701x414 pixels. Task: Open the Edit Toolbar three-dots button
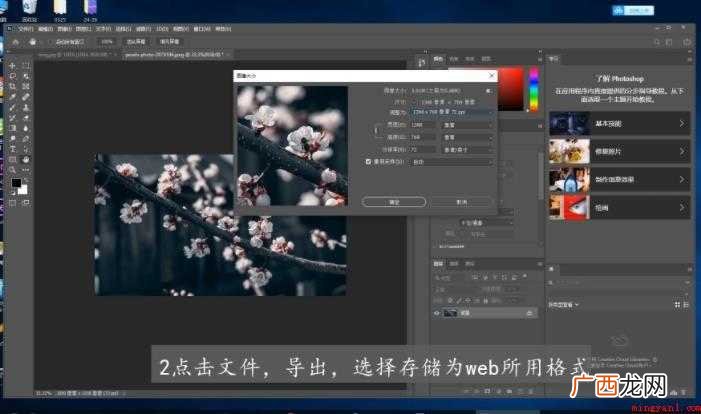tap(25, 170)
